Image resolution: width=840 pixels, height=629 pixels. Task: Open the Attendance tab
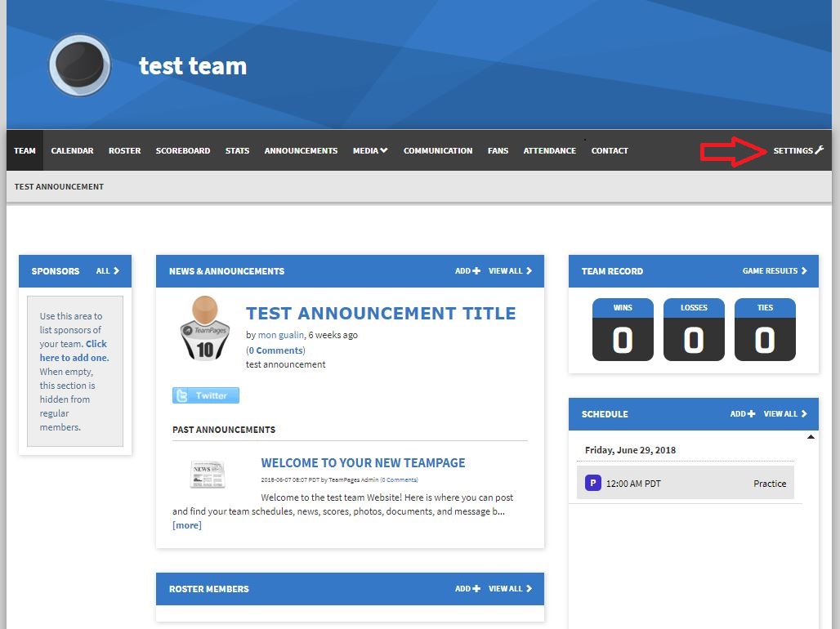550,150
